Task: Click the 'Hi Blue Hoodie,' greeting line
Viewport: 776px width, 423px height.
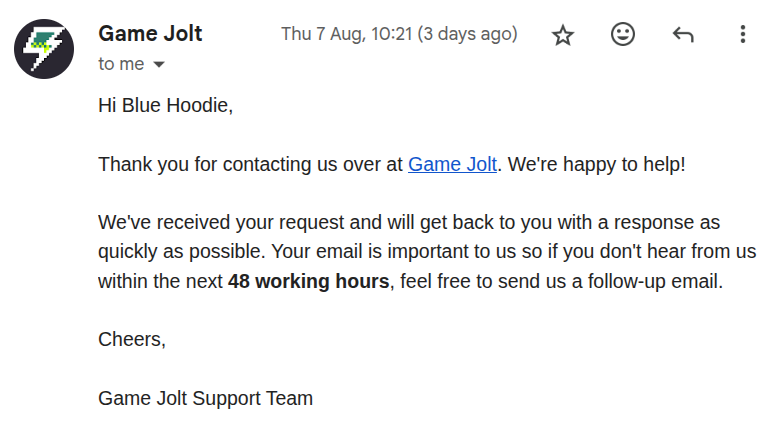Action: [x=165, y=105]
